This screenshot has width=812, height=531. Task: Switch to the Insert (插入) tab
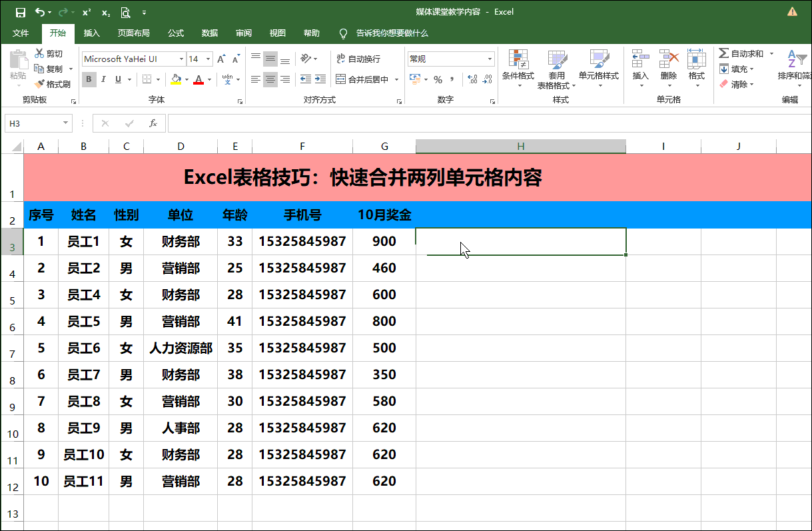click(x=92, y=33)
